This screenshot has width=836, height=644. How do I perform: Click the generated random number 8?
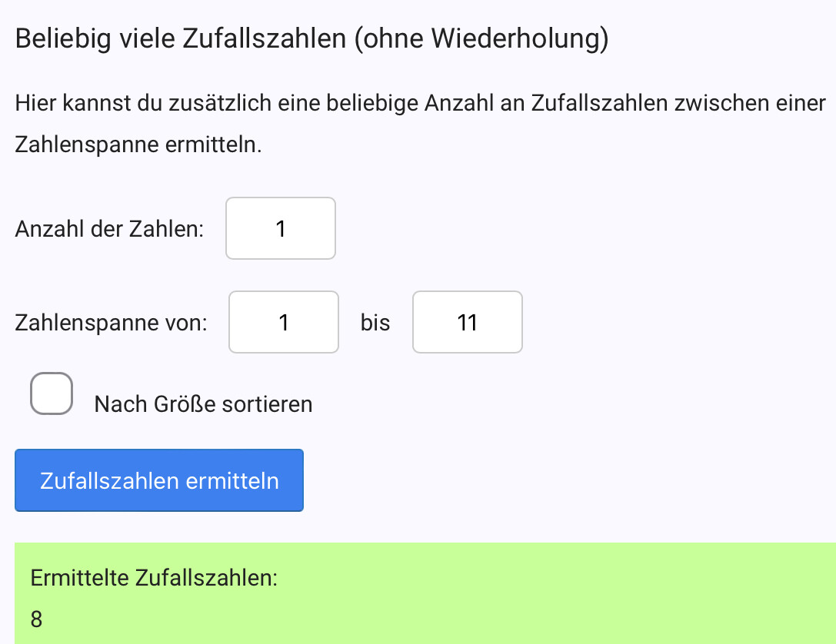pyautogui.click(x=37, y=618)
